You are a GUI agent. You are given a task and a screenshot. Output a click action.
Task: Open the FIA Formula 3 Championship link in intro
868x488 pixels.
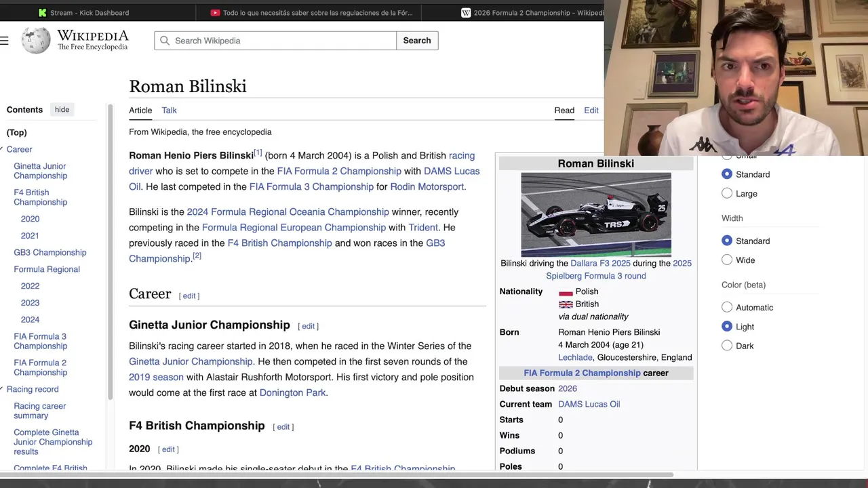click(x=311, y=186)
